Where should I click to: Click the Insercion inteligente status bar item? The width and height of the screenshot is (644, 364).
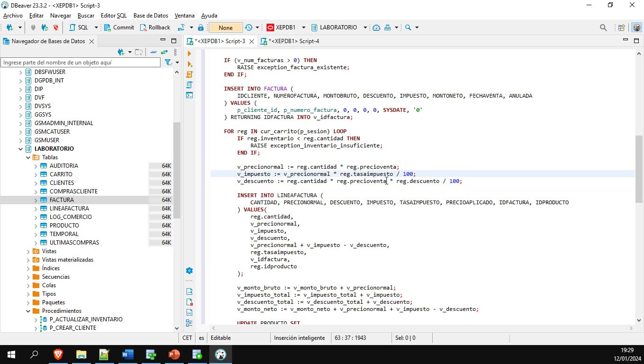pyautogui.click(x=299, y=337)
